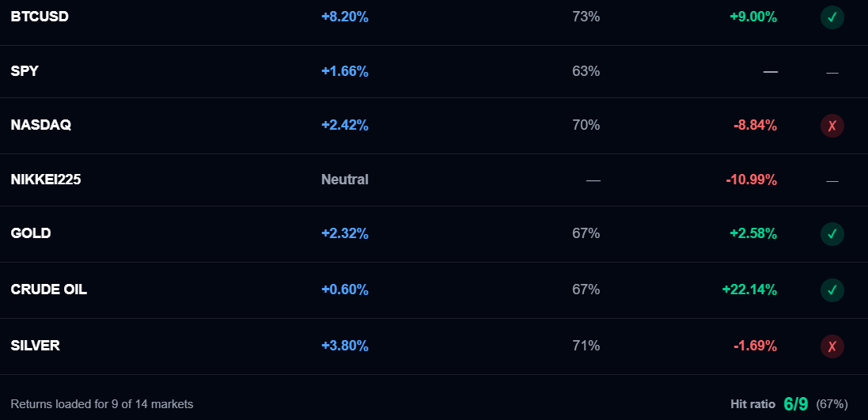Click the Neutral forecast for NIKKEI225

click(344, 180)
